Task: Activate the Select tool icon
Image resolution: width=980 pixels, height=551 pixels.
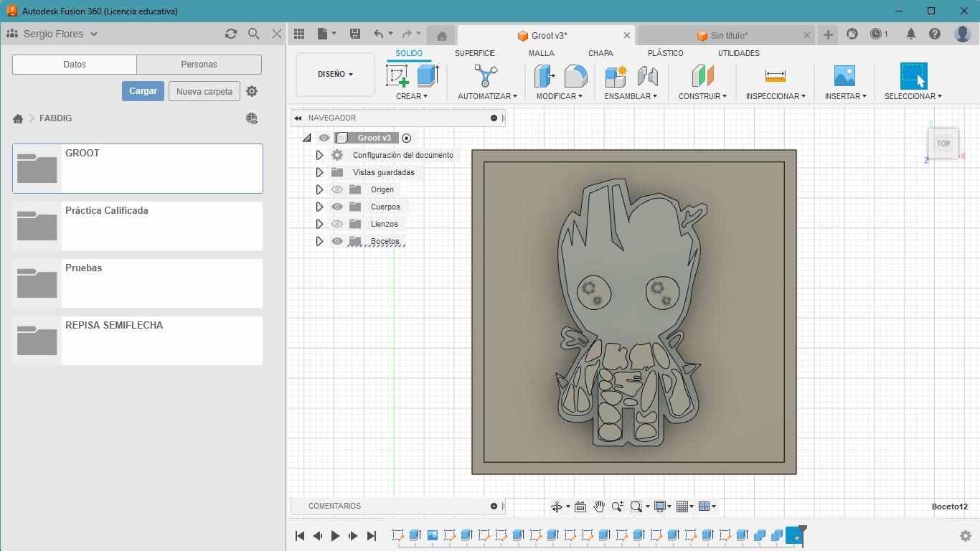Action: pyautogui.click(x=913, y=76)
